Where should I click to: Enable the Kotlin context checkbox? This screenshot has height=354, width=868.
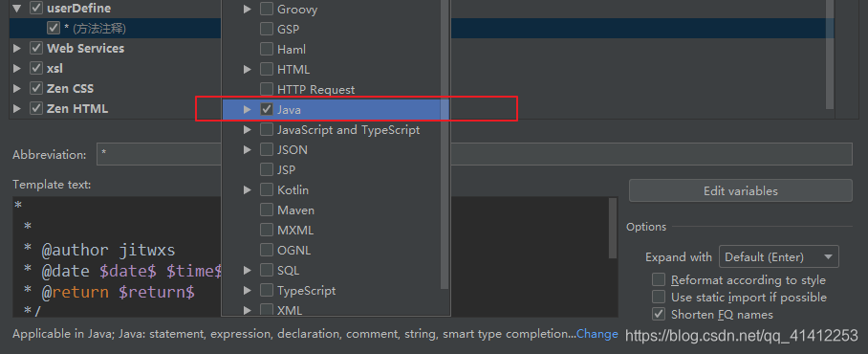pos(267,190)
